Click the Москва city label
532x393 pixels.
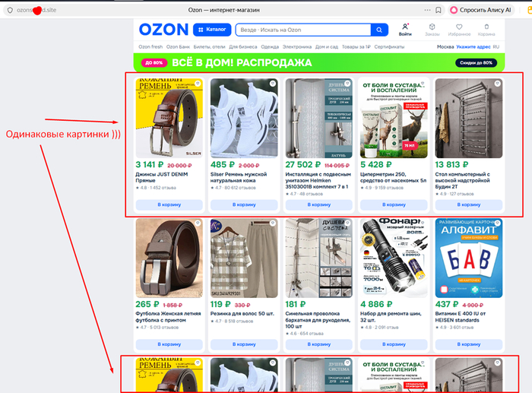pos(445,47)
